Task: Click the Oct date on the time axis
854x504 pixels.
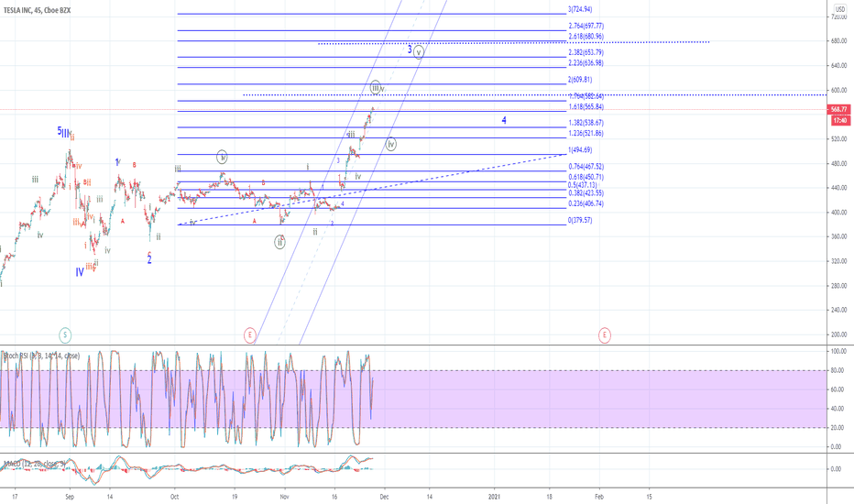Action: pyautogui.click(x=174, y=497)
